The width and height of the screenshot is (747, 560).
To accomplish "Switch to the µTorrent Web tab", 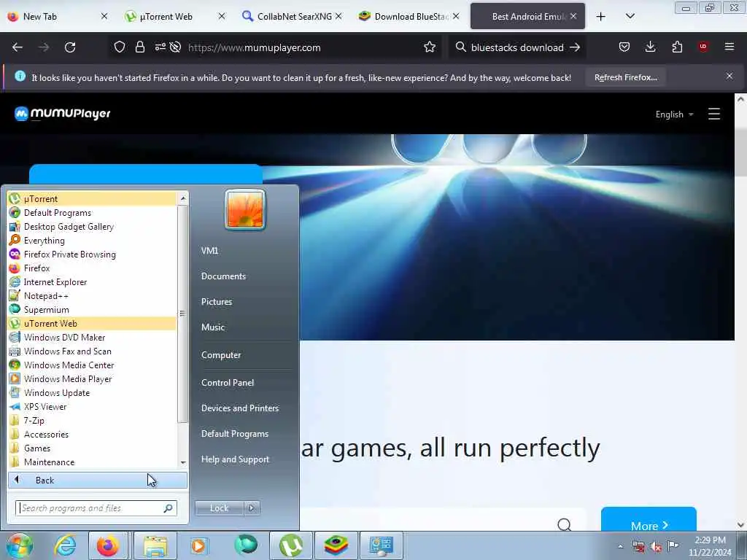I will (x=174, y=16).
